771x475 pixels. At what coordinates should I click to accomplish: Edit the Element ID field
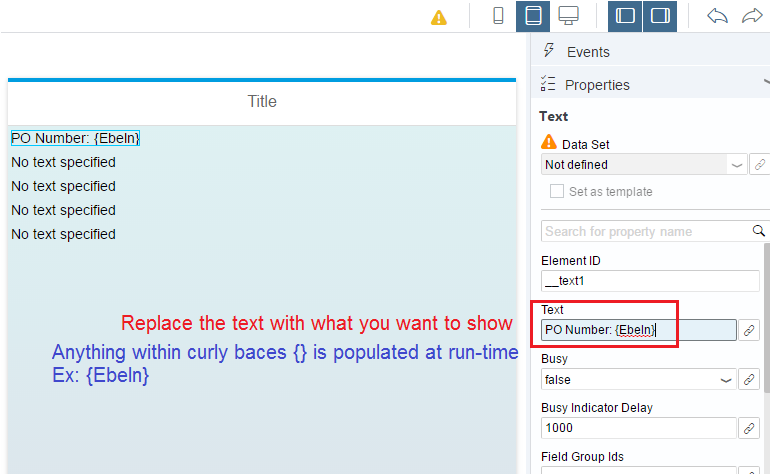pyautogui.click(x=650, y=281)
